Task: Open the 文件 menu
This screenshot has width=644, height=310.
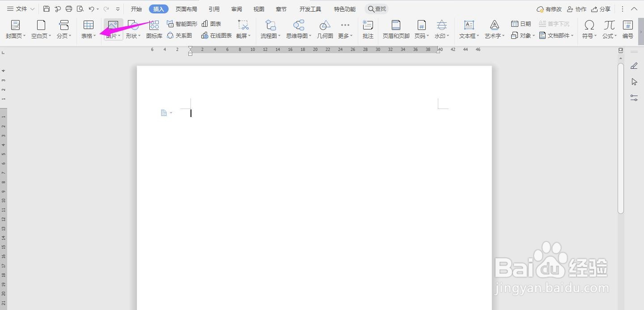Action: tap(21, 9)
